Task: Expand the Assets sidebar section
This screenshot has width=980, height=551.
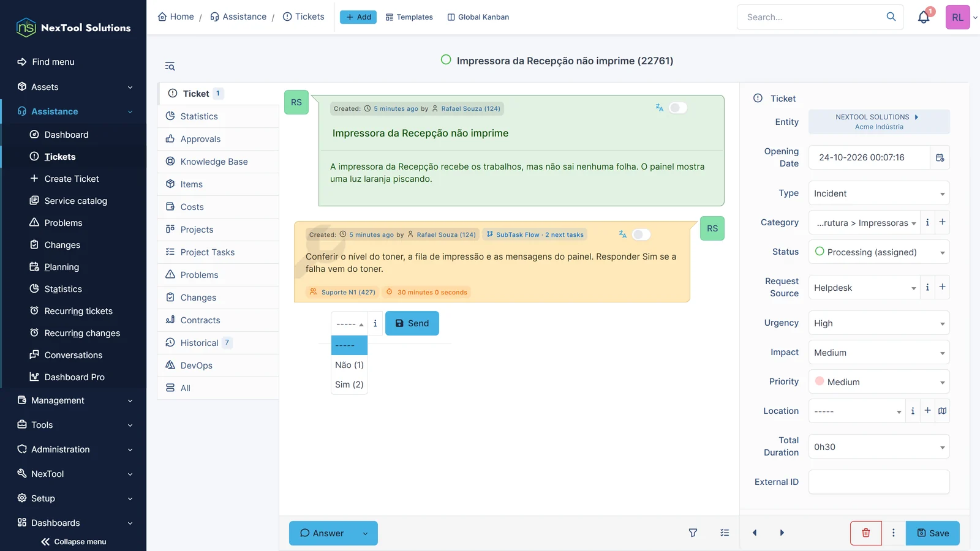Action: 73,87
